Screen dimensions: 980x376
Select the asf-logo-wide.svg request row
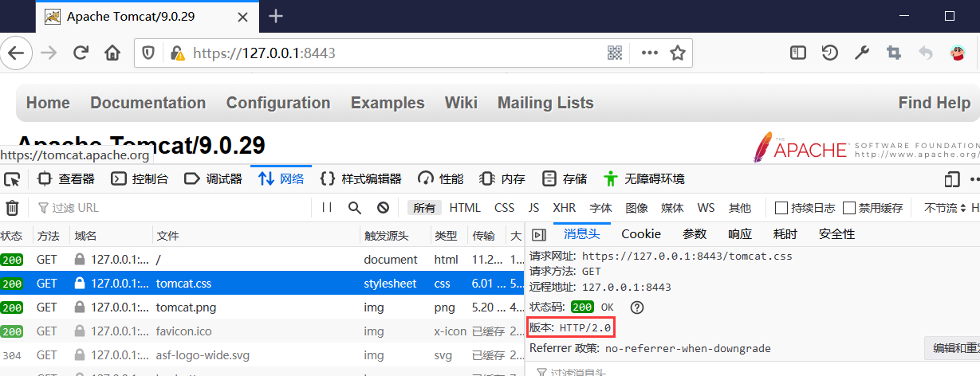click(x=262, y=354)
